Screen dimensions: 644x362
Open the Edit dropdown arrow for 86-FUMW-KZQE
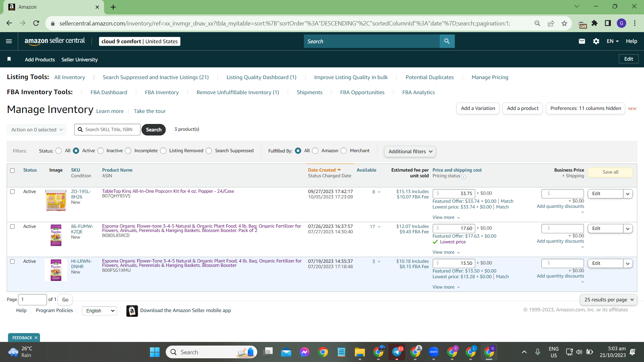[628, 229]
